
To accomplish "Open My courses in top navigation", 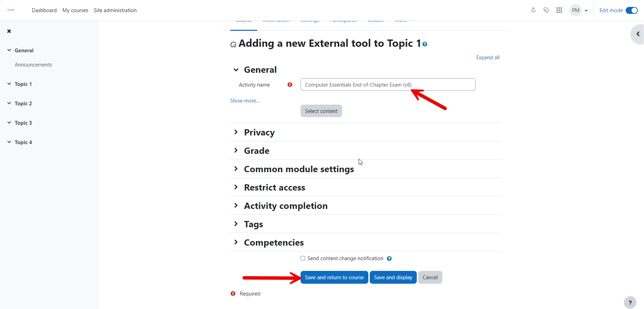I will (x=75, y=10).
